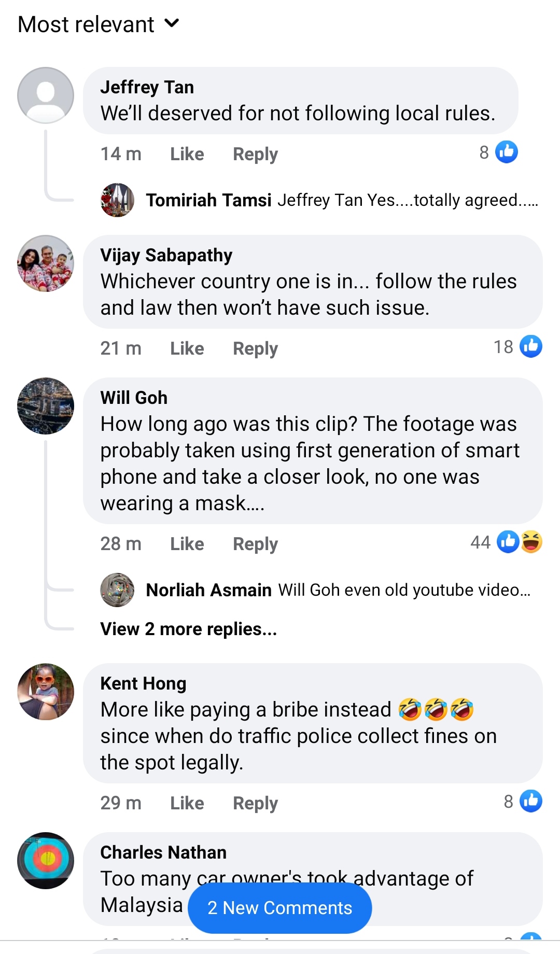Viewport: 560px width, 954px height.
Task: Expand View 2 more replies
Action: pos(189,629)
